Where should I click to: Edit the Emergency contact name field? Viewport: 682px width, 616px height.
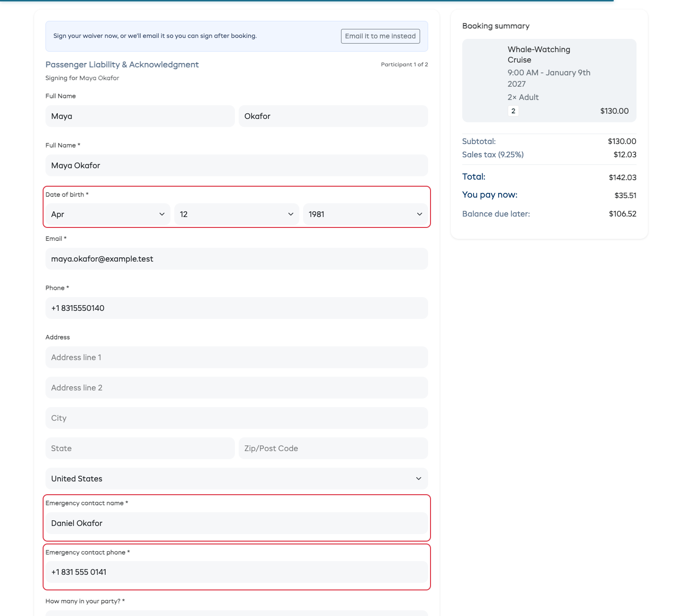pyautogui.click(x=237, y=523)
